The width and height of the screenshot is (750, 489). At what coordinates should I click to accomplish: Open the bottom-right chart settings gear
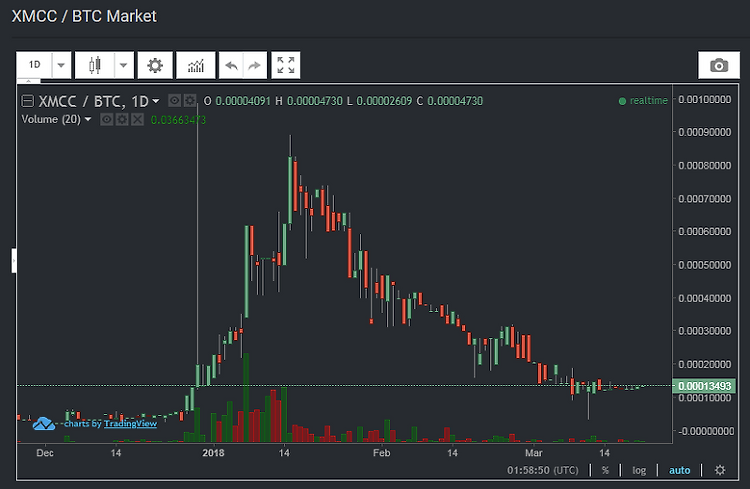(720, 470)
